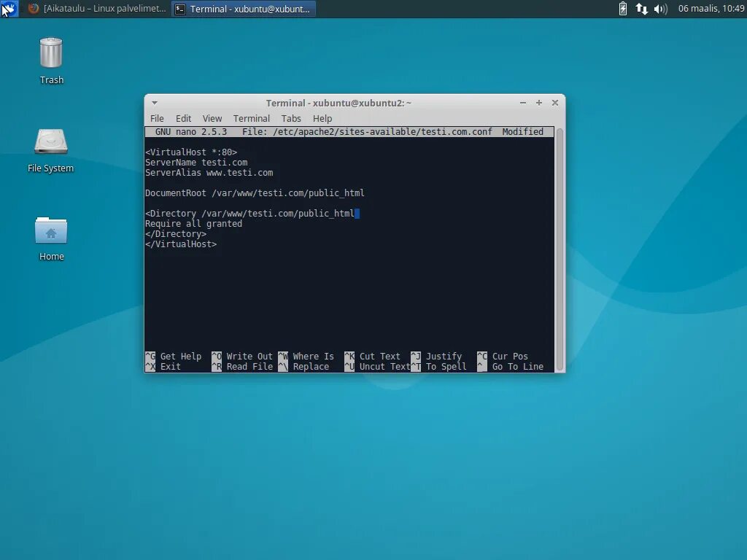Click the network connection tray icon
The width and height of the screenshot is (747, 560).
point(641,9)
